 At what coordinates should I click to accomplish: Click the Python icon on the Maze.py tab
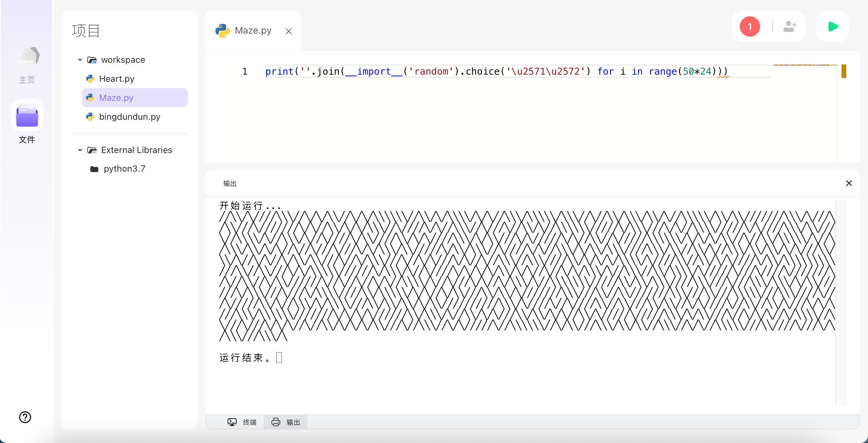(x=222, y=31)
